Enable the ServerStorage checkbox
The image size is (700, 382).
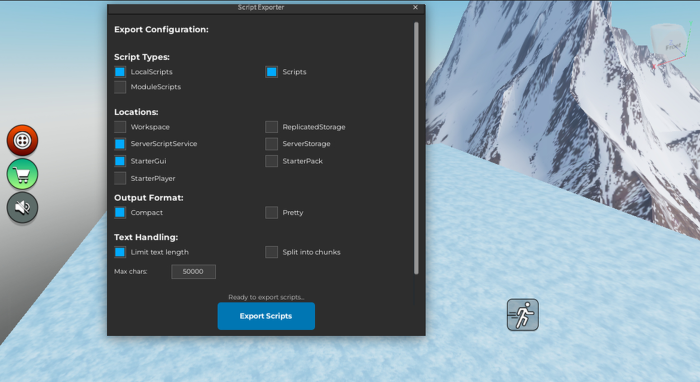point(271,144)
